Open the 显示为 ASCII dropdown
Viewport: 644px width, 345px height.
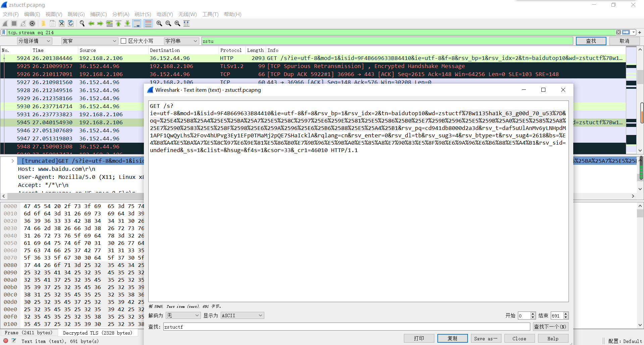[x=242, y=316]
